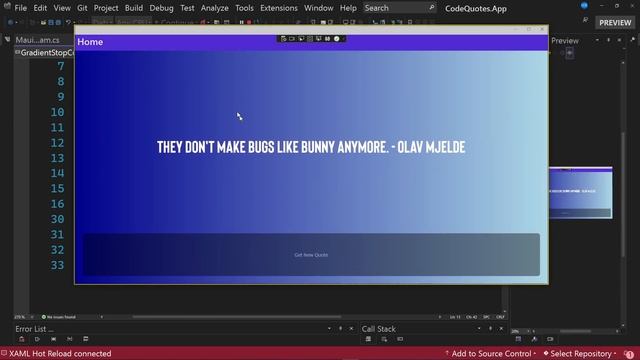Toggle Display Layout Adorners icon

310,39
